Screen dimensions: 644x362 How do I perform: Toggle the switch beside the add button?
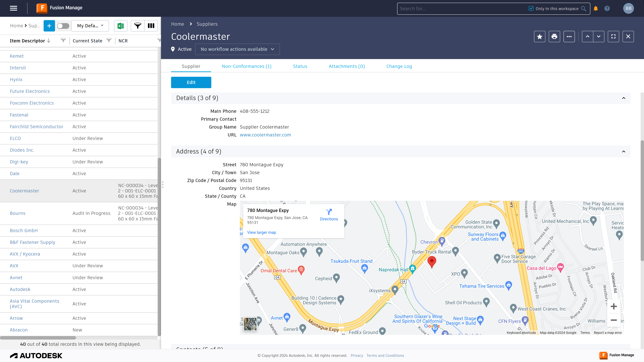click(63, 26)
